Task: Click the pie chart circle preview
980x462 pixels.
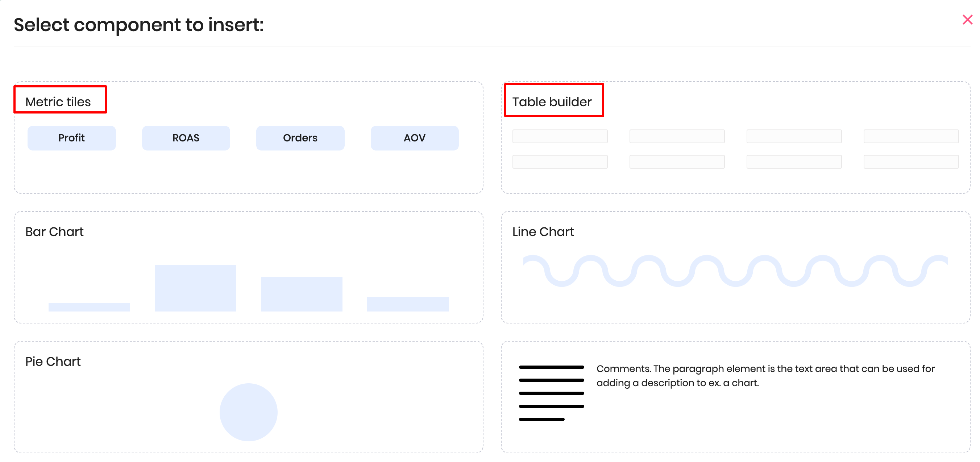Action: 248,412
